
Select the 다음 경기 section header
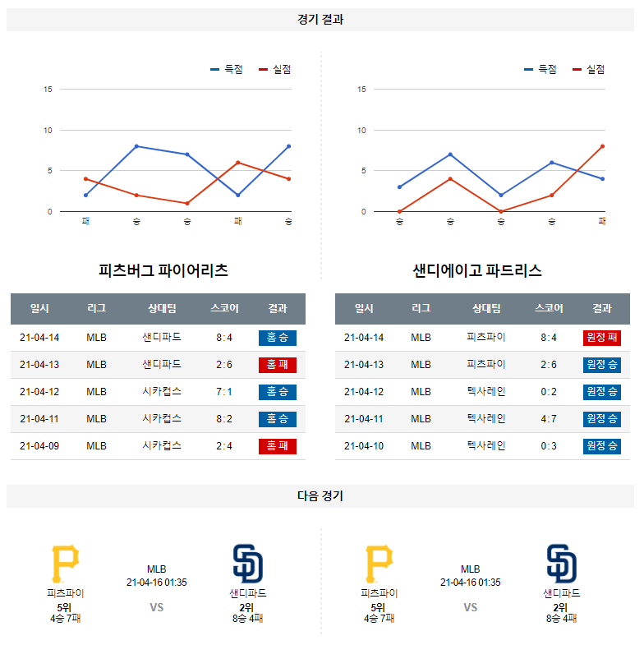tap(320, 496)
